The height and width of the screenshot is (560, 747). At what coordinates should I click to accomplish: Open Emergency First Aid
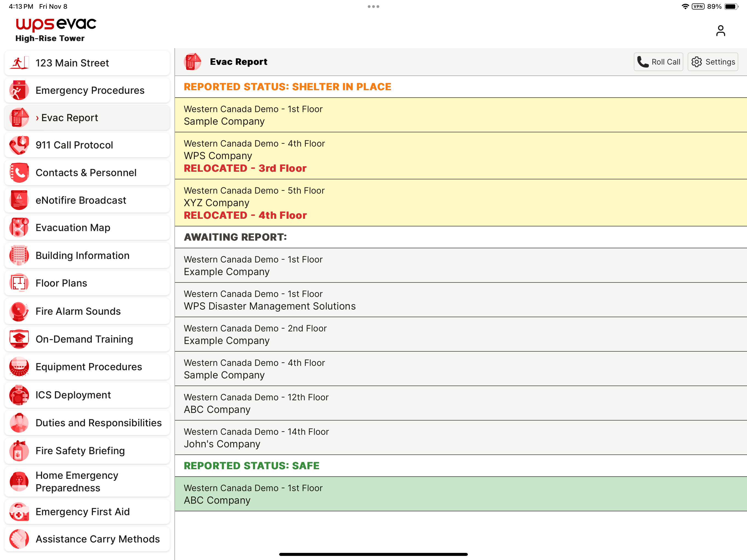[87, 512]
